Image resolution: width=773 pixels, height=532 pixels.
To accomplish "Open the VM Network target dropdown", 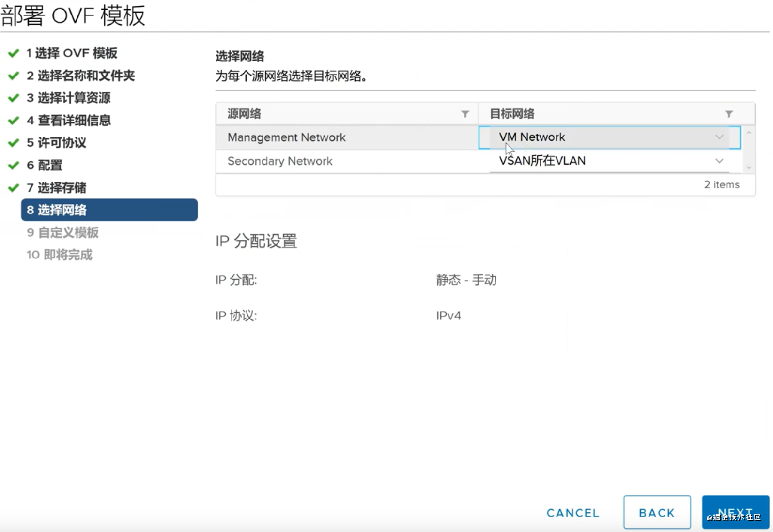I will pyautogui.click(x=609, y=137).
